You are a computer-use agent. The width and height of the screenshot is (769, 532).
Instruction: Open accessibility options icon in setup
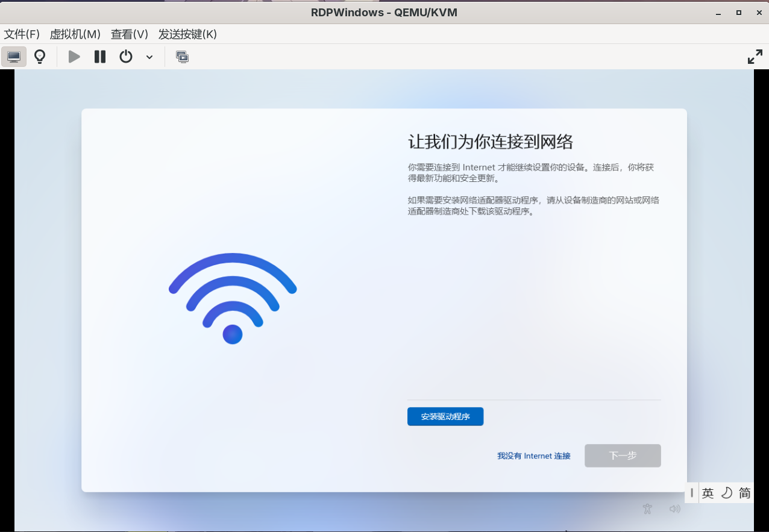coord(647,509)
